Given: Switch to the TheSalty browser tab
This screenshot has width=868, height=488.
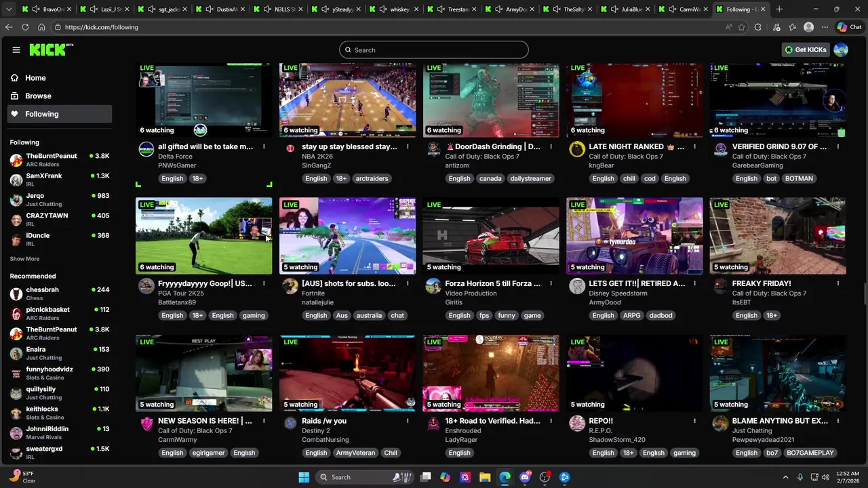Looking at the screenshot, I should click(x=568, y=9).
